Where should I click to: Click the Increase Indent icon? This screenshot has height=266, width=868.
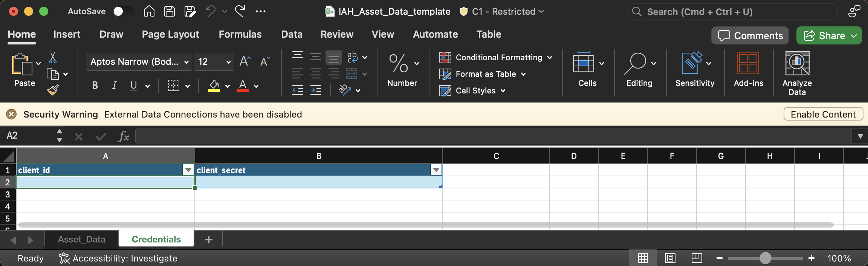click(315, 90)
